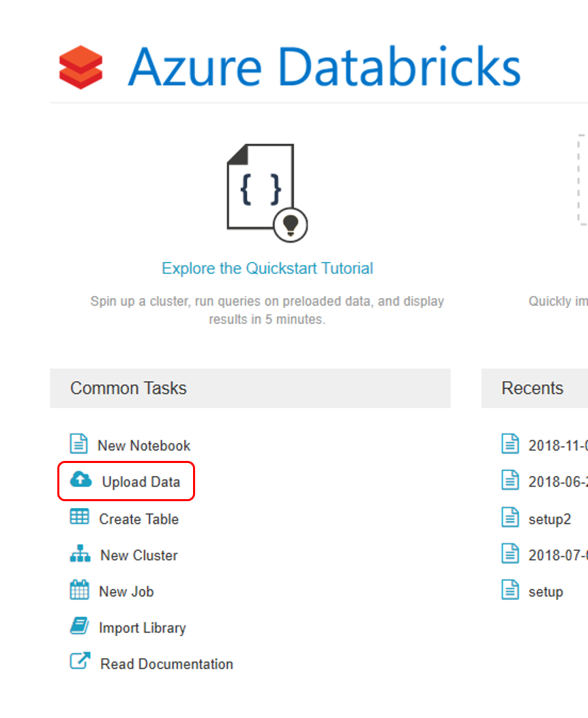Click the Read Documentation external link icon
588x718 pixels.
point(80,661)
